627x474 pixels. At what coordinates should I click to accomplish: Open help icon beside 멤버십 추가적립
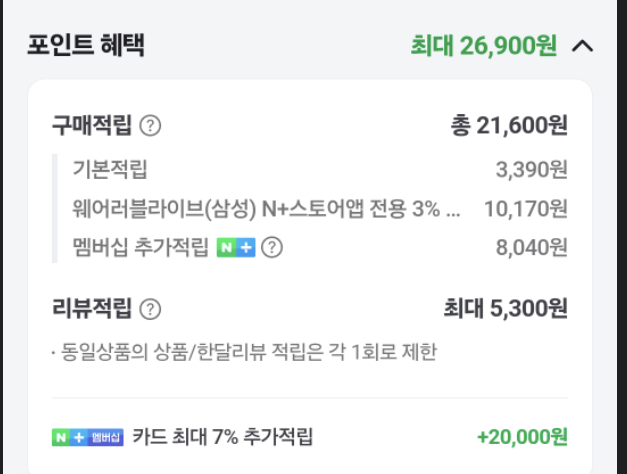click(272, 247)
